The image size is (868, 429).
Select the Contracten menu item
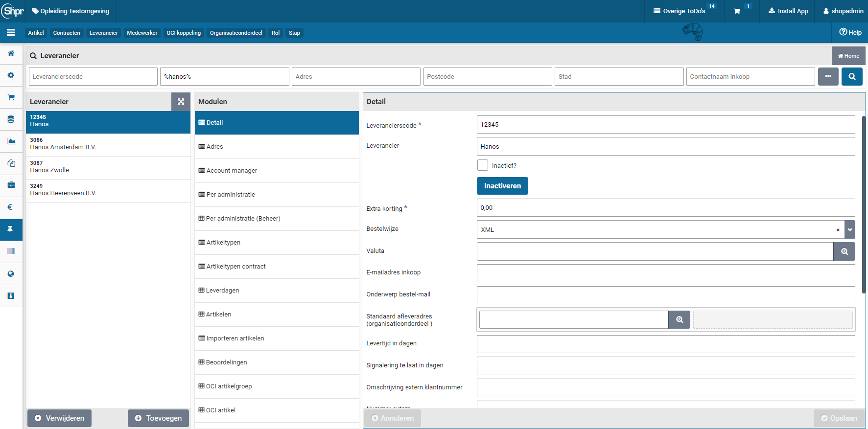[67, 33]
